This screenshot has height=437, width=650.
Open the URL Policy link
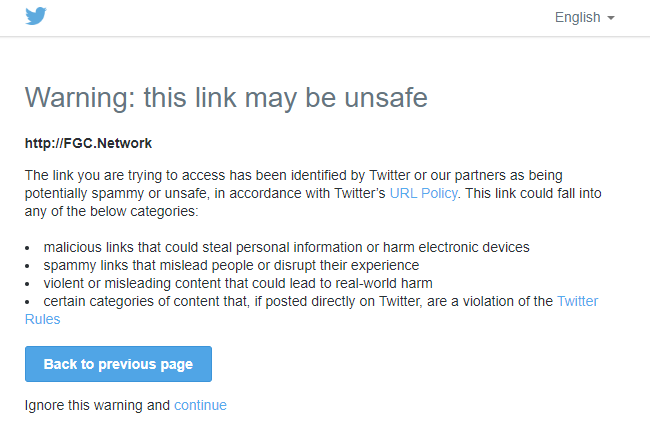coord(424,193)
